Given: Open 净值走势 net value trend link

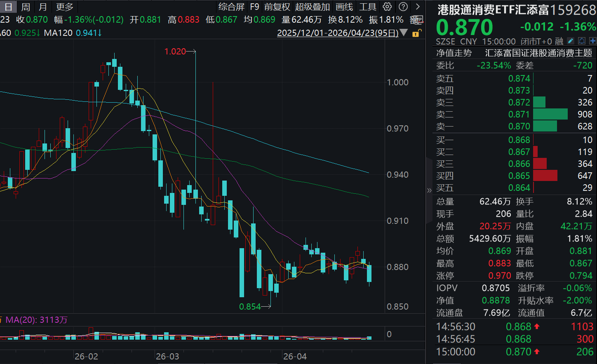Looking at the screenshot, I should coord(454,53).
